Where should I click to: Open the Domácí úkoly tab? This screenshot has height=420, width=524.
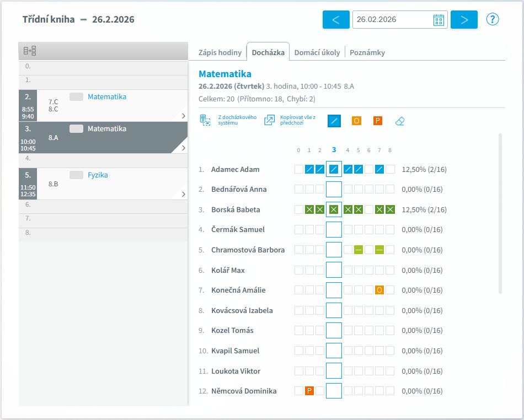[317, 53]
